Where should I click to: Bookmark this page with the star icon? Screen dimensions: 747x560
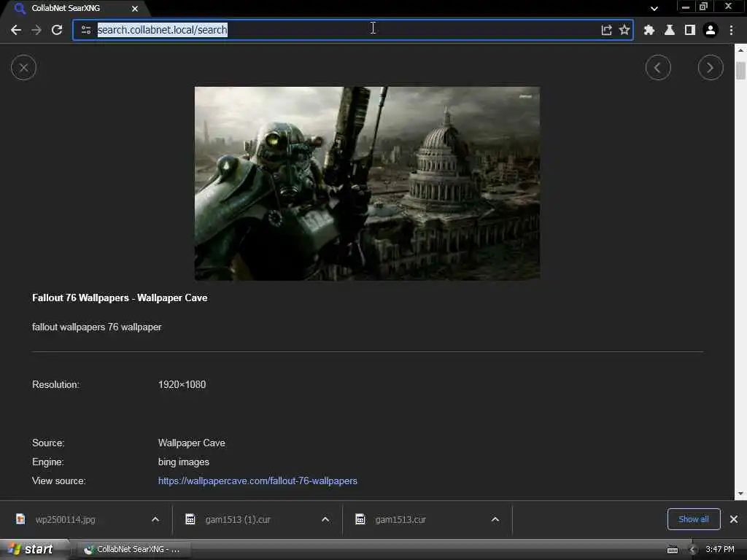click(624, 30)
